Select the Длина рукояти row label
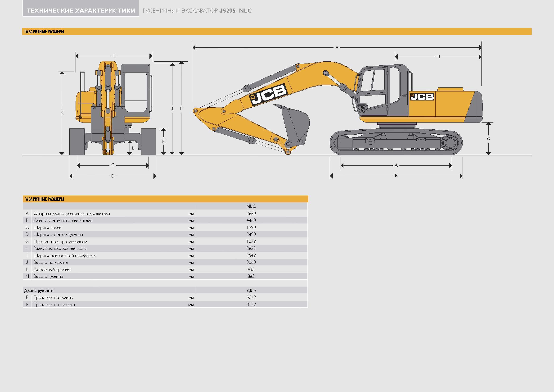 [x=39, y=290]
